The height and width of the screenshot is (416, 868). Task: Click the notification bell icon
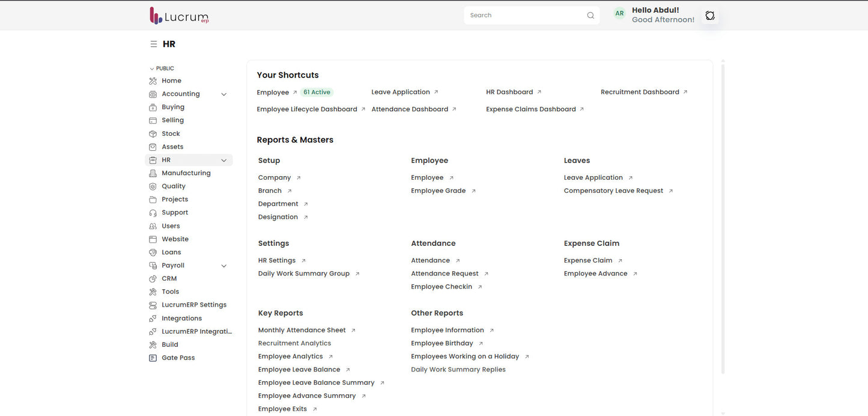coord(710,15)
